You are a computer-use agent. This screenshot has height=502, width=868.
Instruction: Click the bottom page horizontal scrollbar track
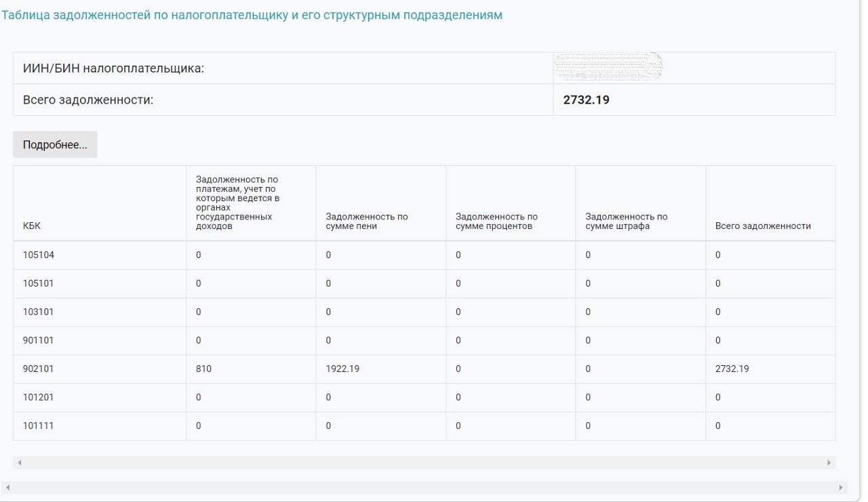[424, 487]
